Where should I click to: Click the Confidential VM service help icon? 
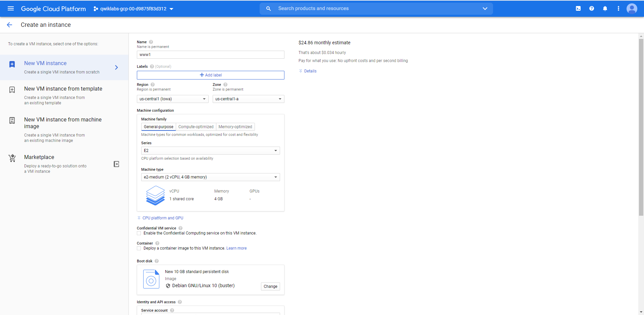click(x=180, y=228)
